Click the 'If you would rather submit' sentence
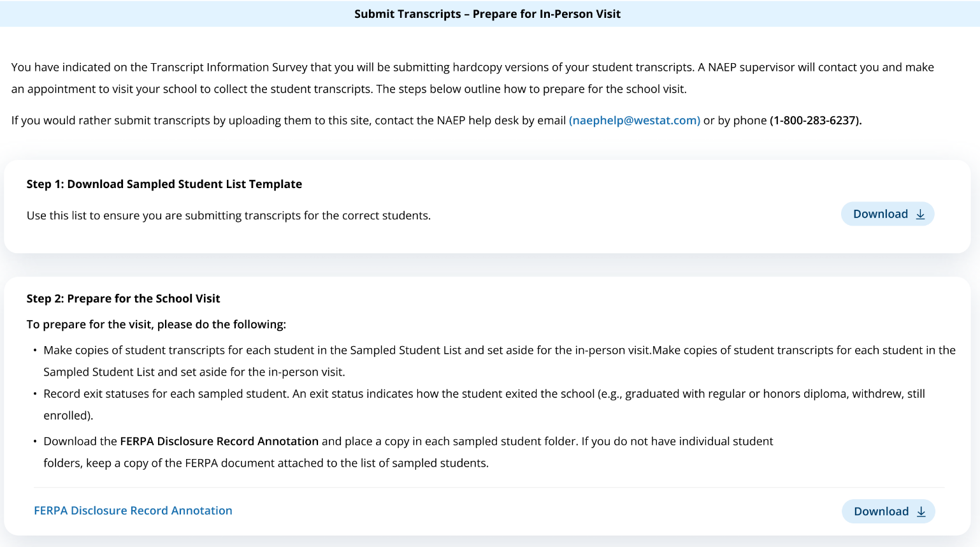This screenshot has height=547, width=980. point(288,120)
